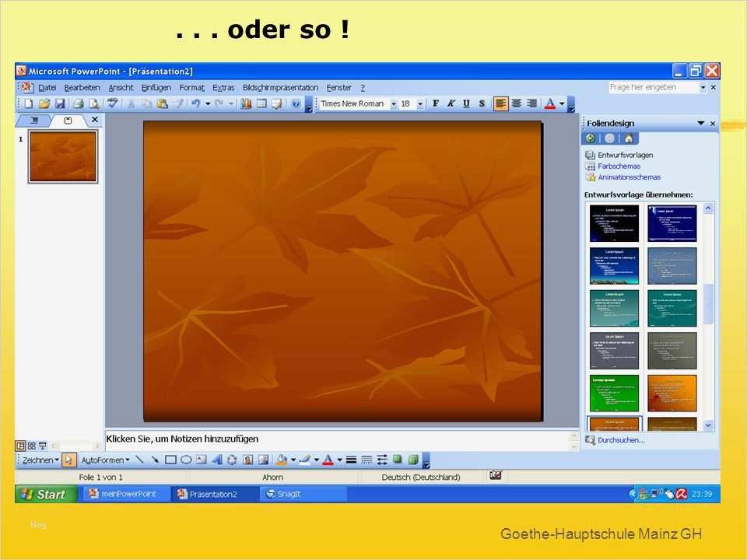Select the Oval drawing tool
747x560 pixels.
pos(186,459)
